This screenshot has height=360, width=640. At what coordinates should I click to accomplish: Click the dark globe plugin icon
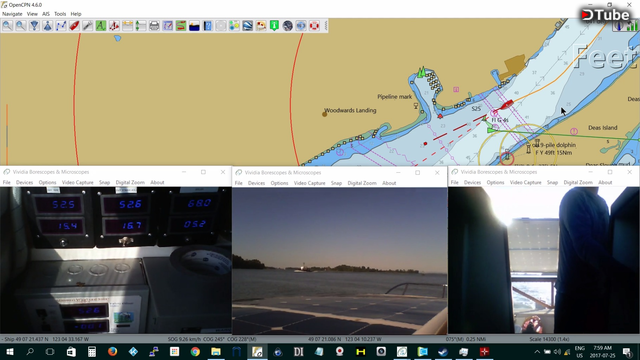coord(288,26)
